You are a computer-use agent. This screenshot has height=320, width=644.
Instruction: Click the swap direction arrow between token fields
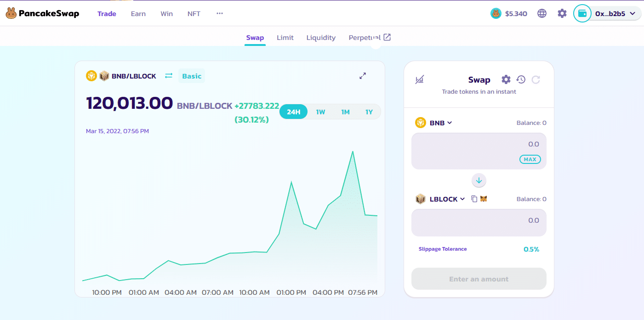[479, 180]
